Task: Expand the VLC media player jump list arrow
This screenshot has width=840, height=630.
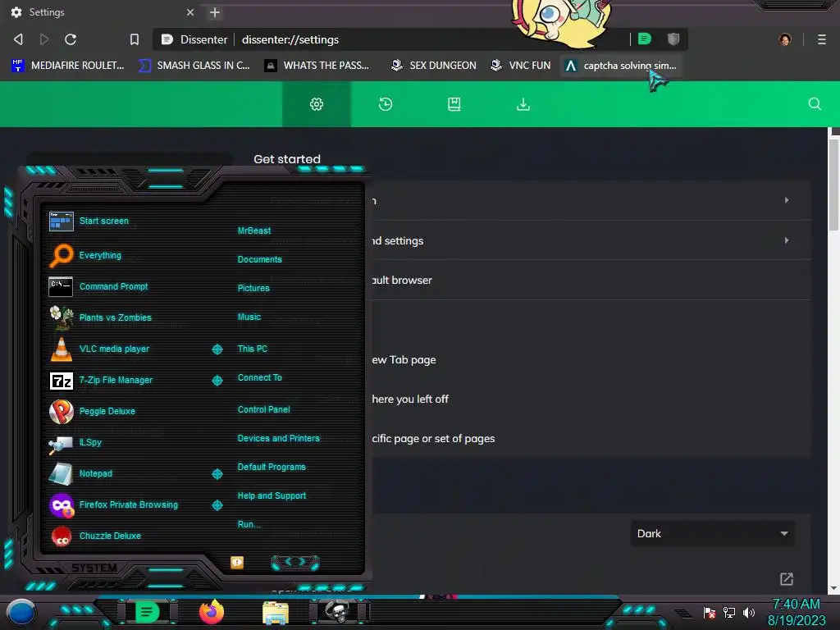Action: 217,349
